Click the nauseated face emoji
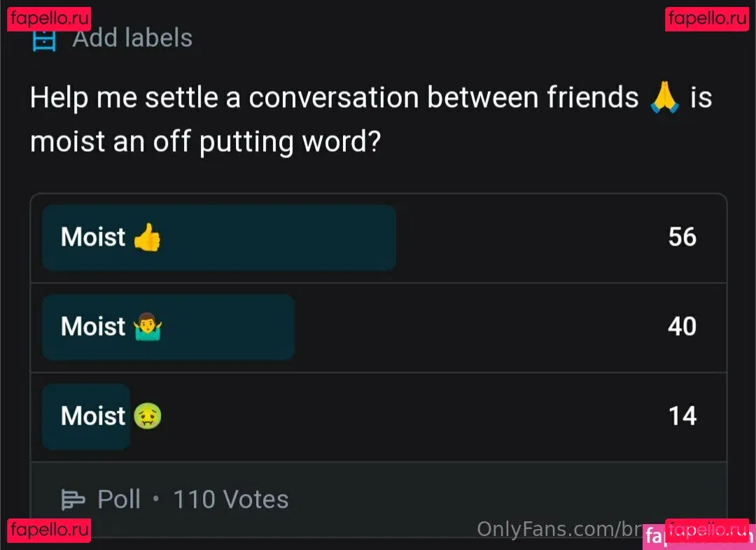Image resolution: width=756 pixels, height=550 pixels. (x=147, y=416)
